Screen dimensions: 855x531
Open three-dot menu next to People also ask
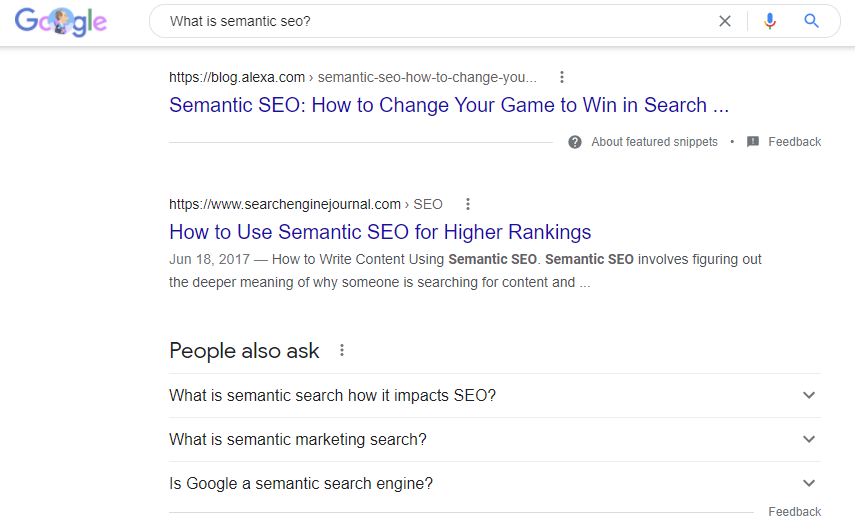342,350
